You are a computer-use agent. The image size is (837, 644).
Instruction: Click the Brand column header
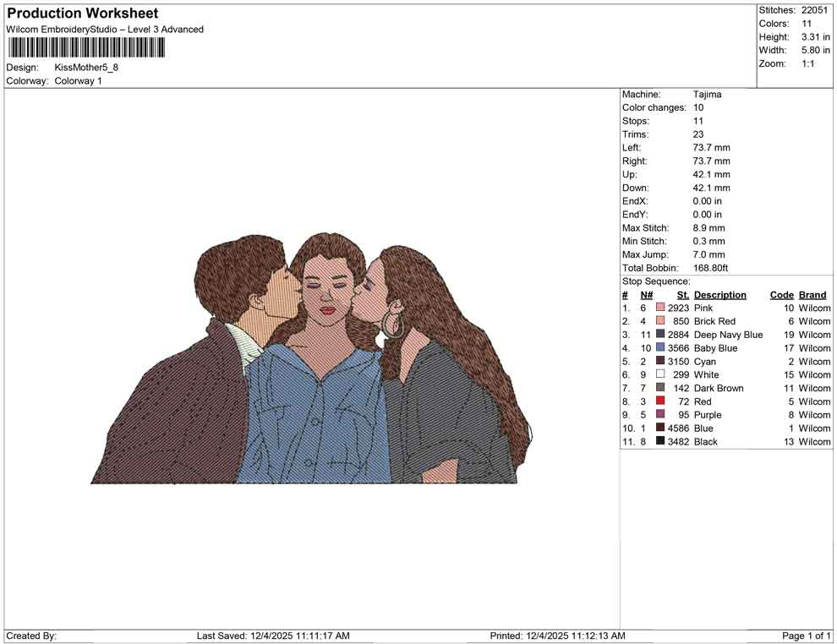point(812,295)
